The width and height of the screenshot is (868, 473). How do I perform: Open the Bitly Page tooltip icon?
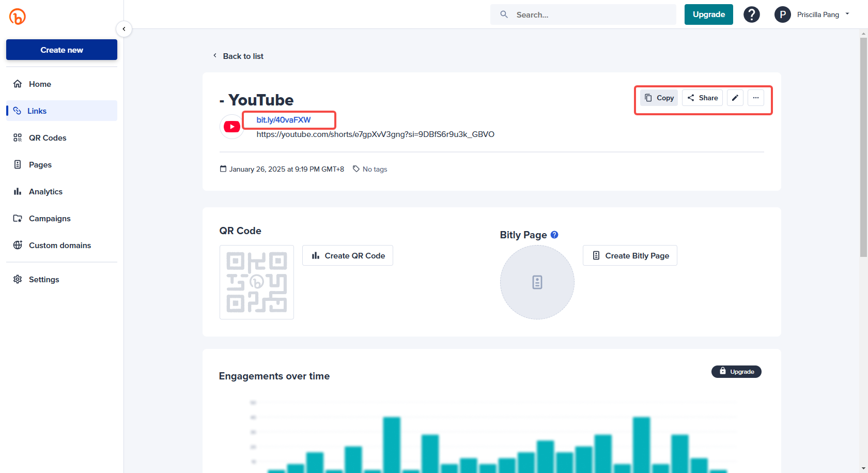pyautogui.click(x=554, y=235)
